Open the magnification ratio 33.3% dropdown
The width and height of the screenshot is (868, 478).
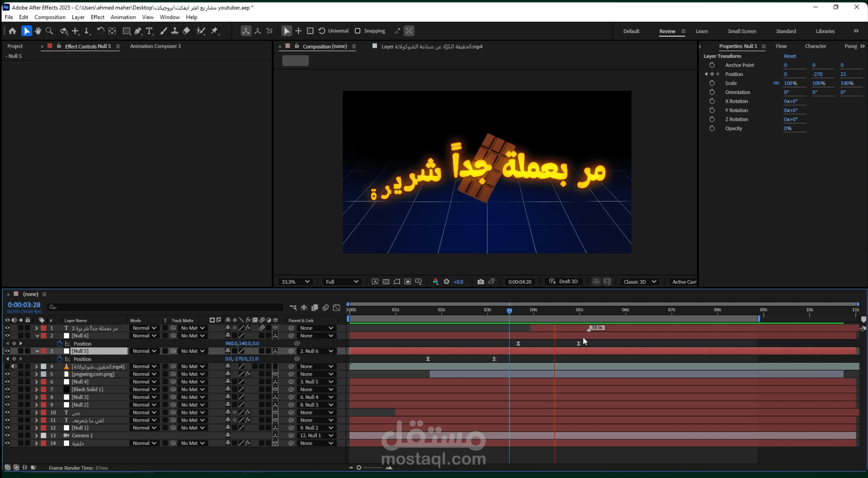pyautogui.click(x=295, y=282)
